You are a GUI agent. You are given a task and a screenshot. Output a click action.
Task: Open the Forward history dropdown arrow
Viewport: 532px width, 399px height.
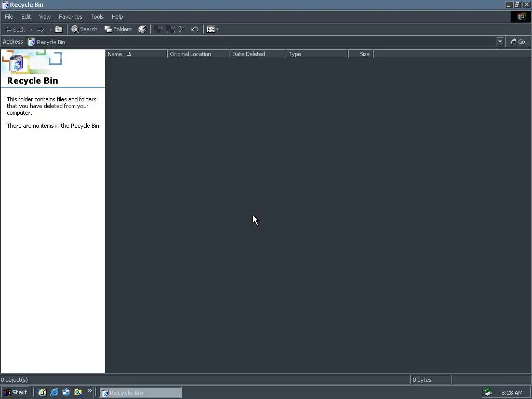tap(50, 30)
